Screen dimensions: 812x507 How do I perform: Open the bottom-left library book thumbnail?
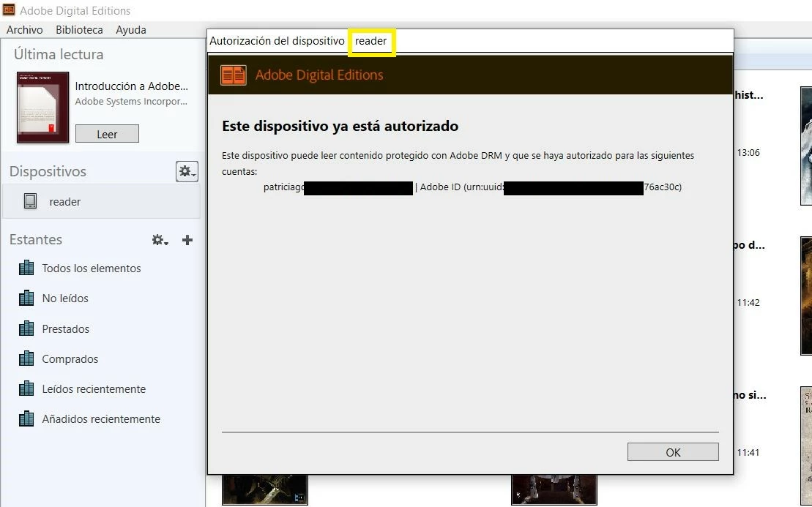coord(265,490)
